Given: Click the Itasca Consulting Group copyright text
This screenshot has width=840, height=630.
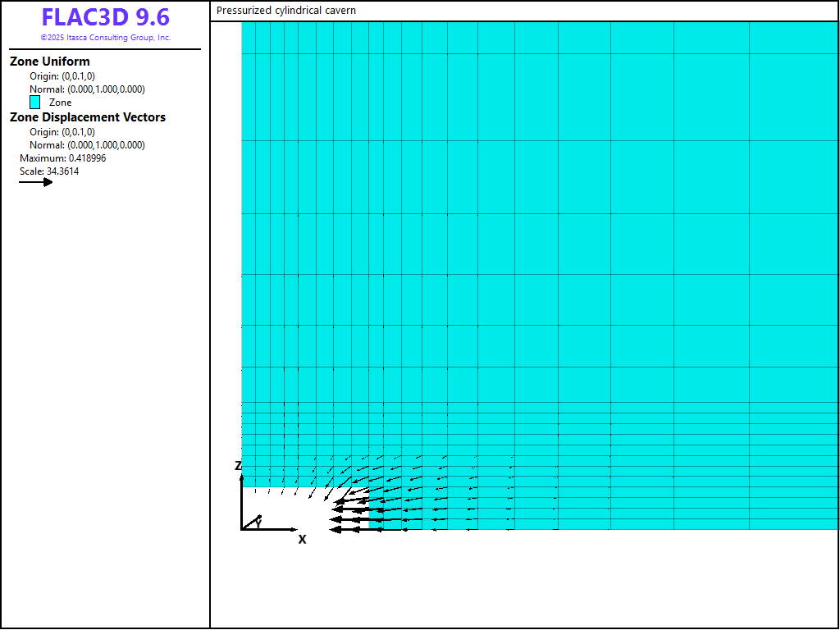Looking at the screenshot, I should 105,38.
